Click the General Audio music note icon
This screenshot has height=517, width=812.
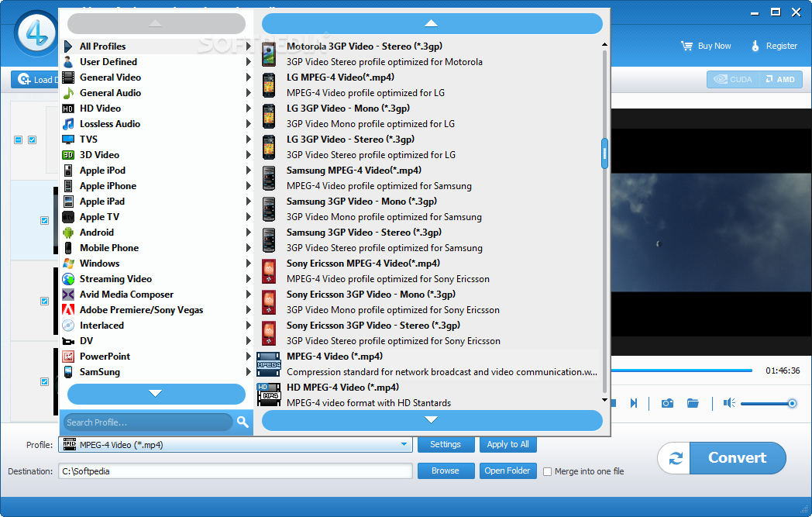pos(68,93)
